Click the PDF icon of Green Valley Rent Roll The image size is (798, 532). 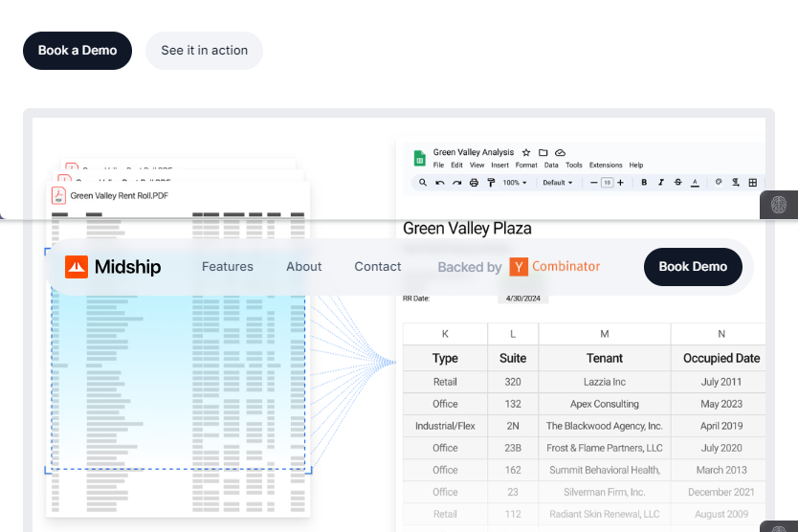[x=58, y=195]
